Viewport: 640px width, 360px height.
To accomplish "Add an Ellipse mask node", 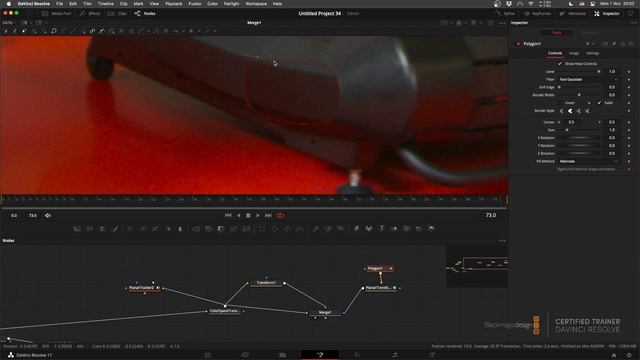I will [275, 229].
